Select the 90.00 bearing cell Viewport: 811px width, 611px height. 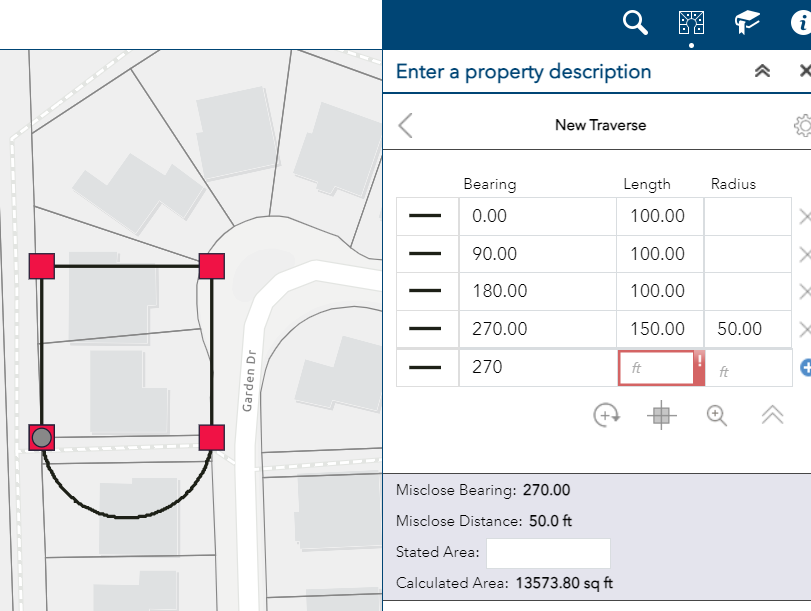(538, 254)
